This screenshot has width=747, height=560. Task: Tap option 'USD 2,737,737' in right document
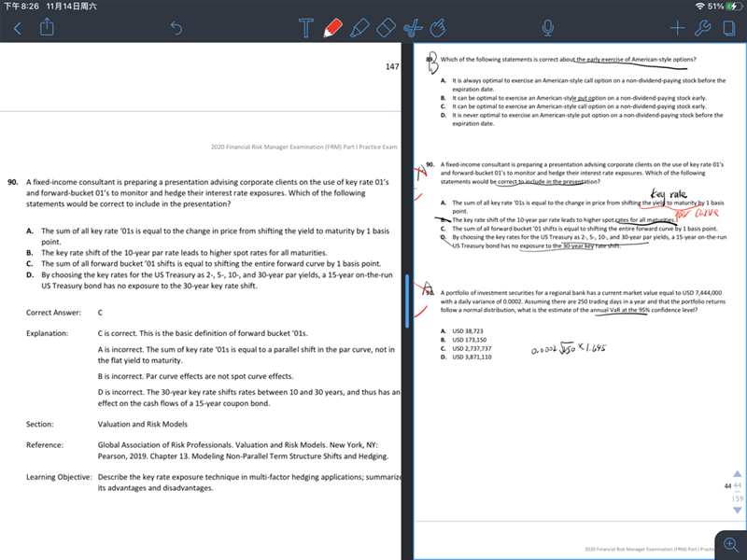click(472, 348)
